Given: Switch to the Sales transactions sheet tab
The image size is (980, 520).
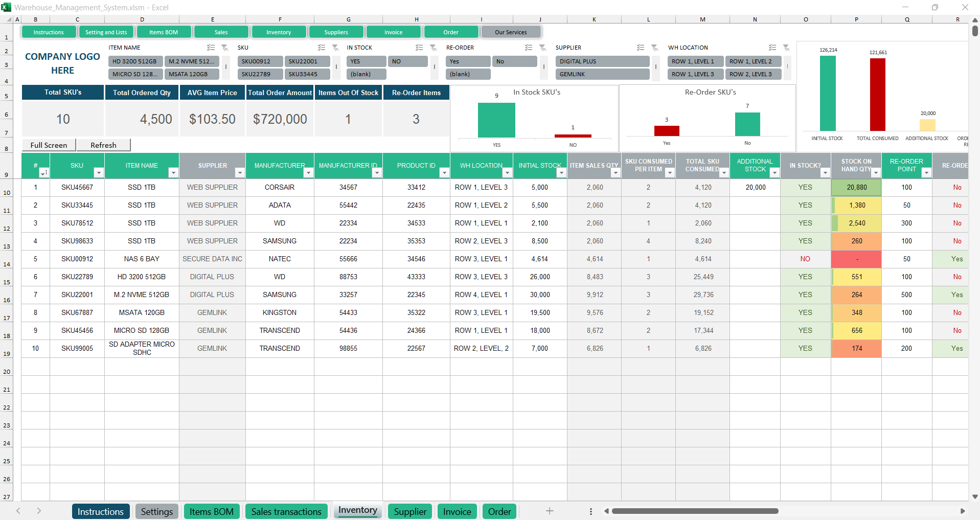Looking at the screenshot, I should pos(286,511).
